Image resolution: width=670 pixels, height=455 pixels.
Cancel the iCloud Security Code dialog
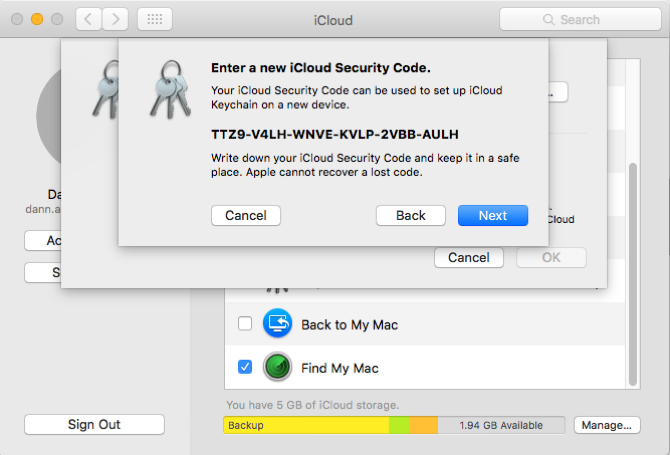246,215
